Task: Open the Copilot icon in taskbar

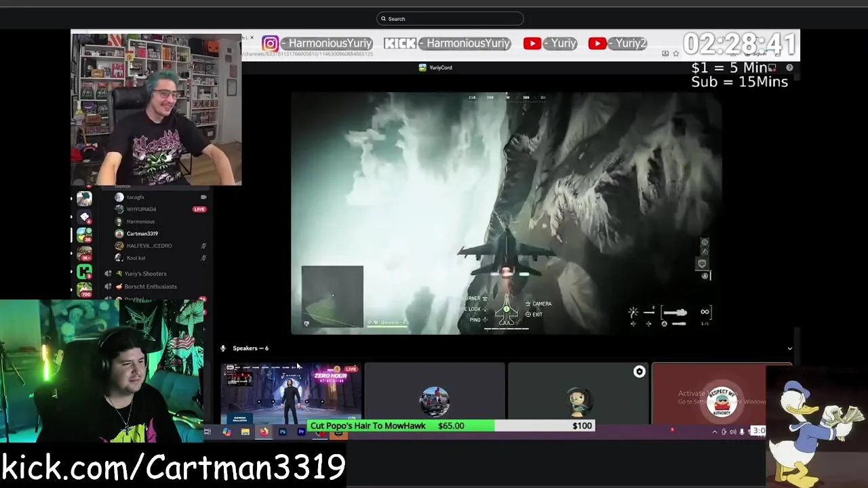Action: coord(226,432)
